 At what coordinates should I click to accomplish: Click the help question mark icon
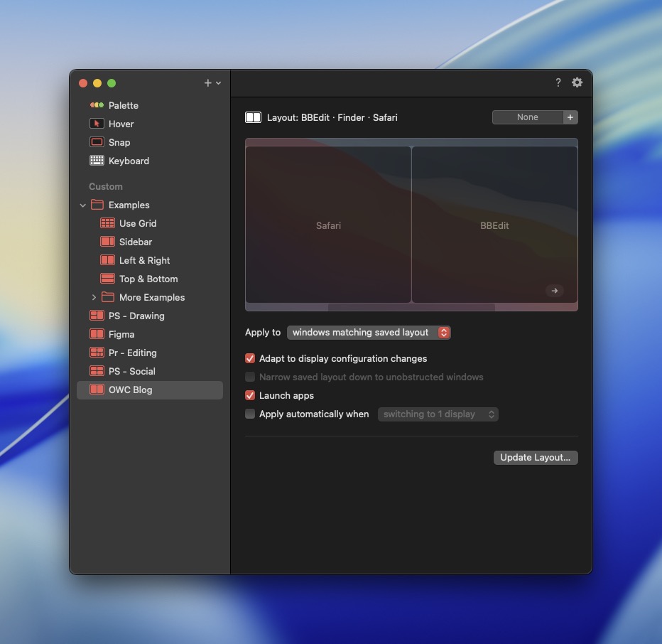[x=558, y=82]
